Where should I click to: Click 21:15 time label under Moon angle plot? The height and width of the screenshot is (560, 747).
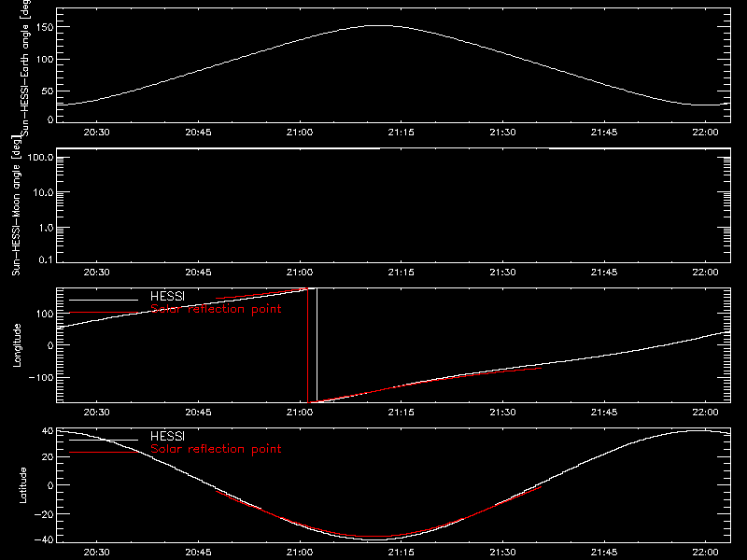click(402, 273)
